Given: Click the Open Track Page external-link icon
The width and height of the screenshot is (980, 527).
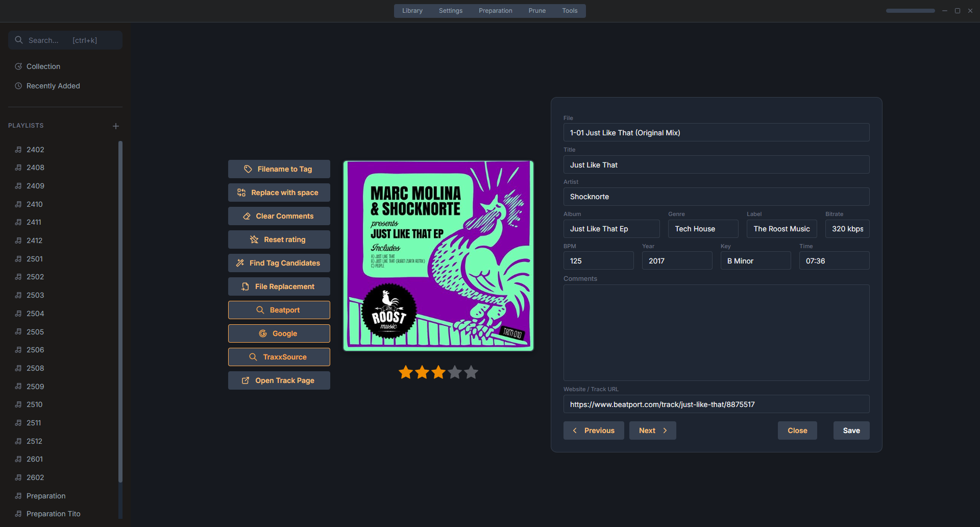Looking at the screenshot, I should pyautogui.click(x=246, y=380).
